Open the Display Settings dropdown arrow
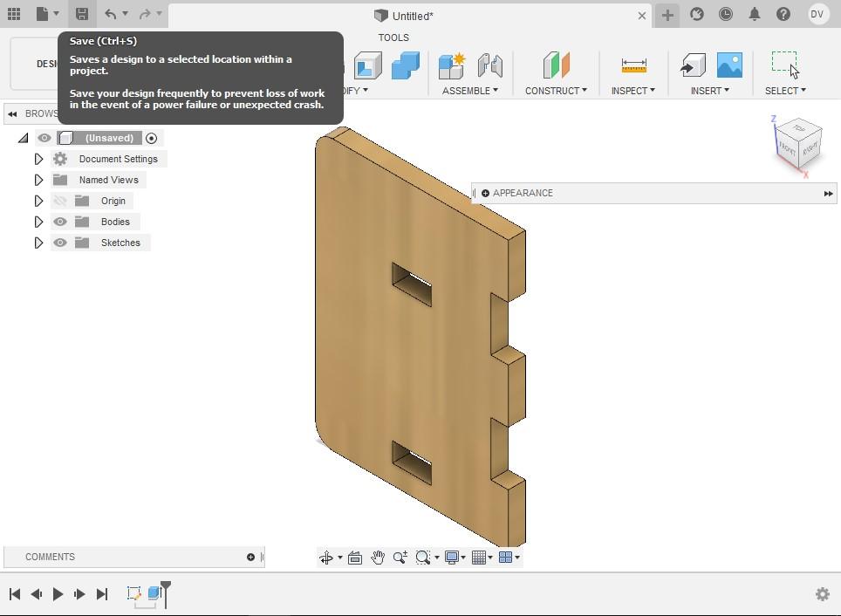This screenshot has height=616, width=841. coord(463,558)
